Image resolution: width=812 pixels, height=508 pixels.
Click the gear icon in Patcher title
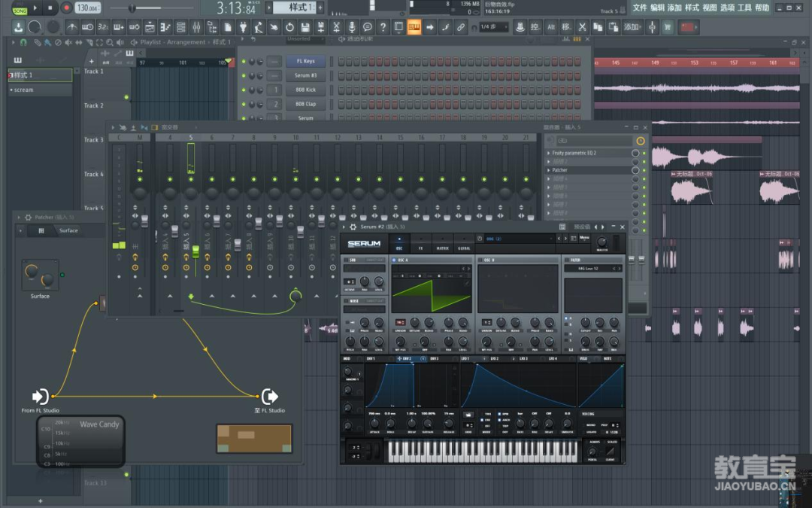(x=28, y=217)
